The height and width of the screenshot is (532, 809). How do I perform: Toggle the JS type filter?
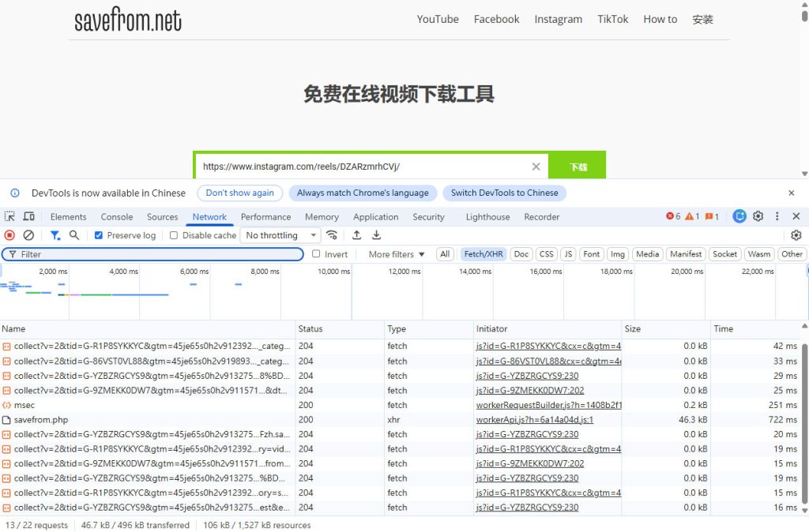tap(568, 254)
